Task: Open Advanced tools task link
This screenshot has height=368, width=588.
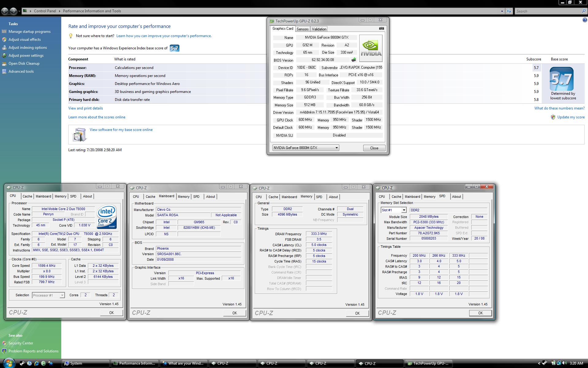Action: click(21, 71)
